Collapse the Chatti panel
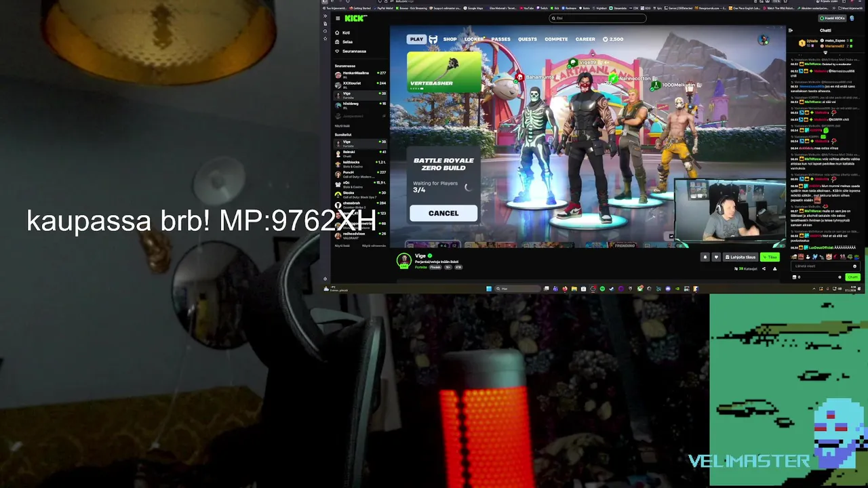This screenshot has height=488, width=868. click(x=790, y=30)
